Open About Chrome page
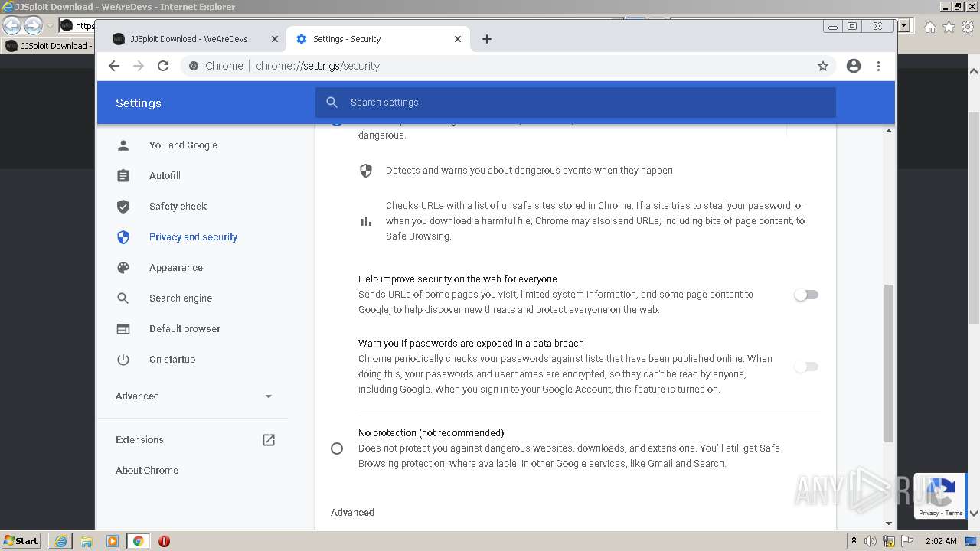The image size is (980, 551). [146, 471]
